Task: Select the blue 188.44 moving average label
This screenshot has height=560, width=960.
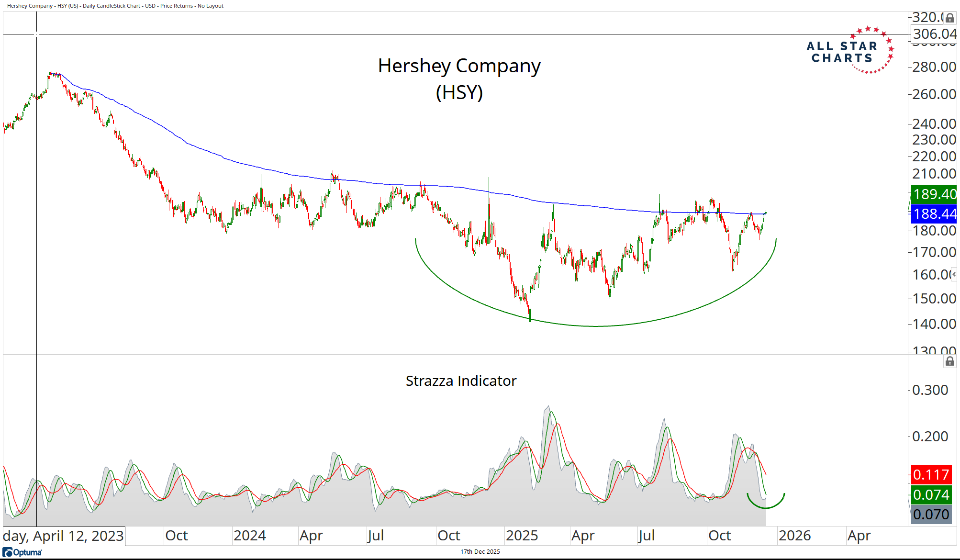Action: click(x=934, y=214)
